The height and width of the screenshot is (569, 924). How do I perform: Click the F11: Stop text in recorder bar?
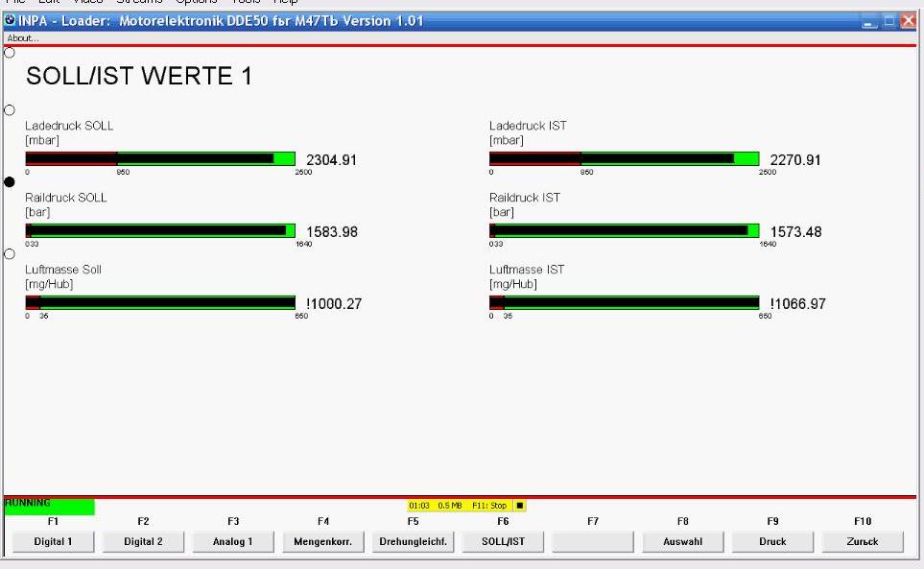pyautogui.click(x=489, y=506)
